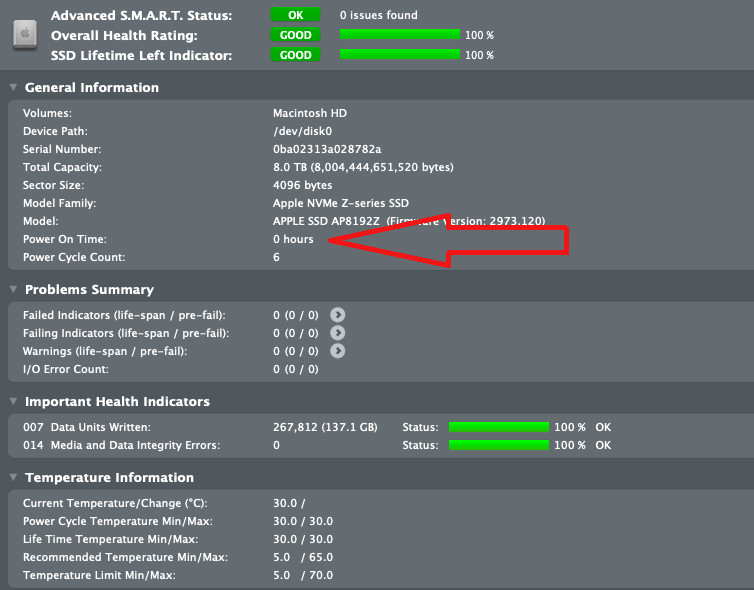Collapse the Important Health Indicators section
Screen dimensions: 754x590
click(13, 401)
